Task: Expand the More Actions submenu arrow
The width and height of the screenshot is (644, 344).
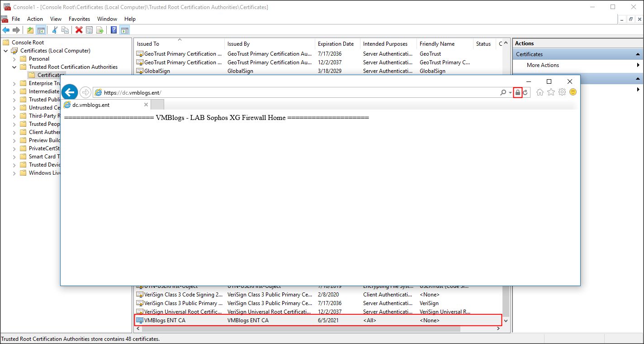Action: [638, 65]
